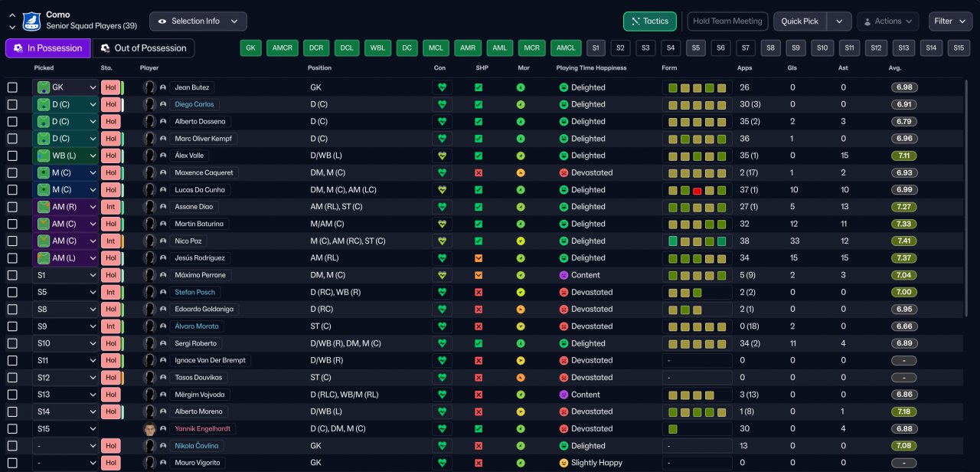Click Lucas Da Cunha's morale icon
Image resolution: width=980 pixels, height=472 pixels.
[x=521, y=190]
